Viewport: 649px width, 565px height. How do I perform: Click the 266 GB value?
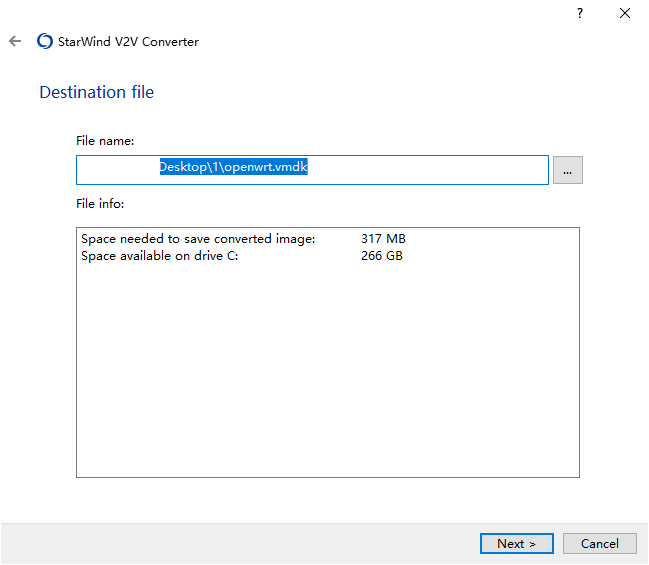pyautogui.click(x=382, y=256)
